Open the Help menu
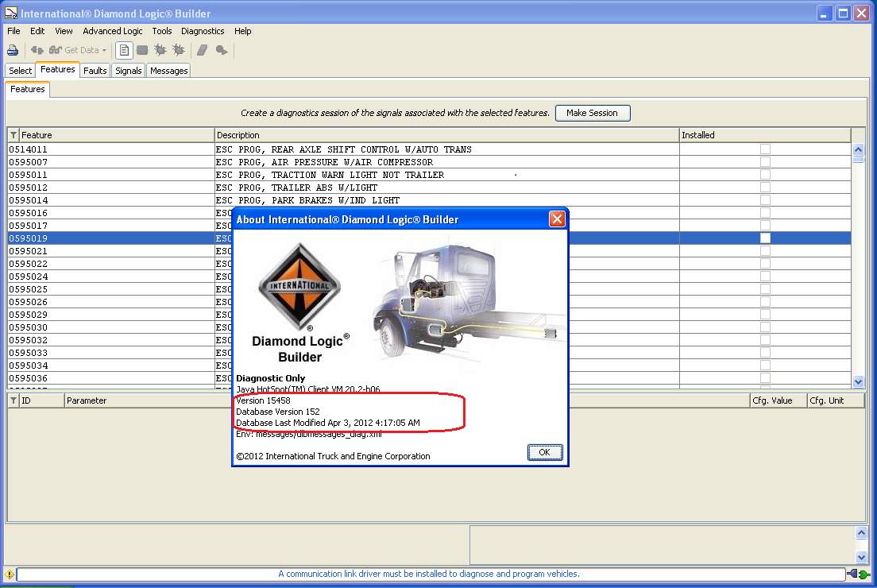The image size is (877, 588). (243, 31)
